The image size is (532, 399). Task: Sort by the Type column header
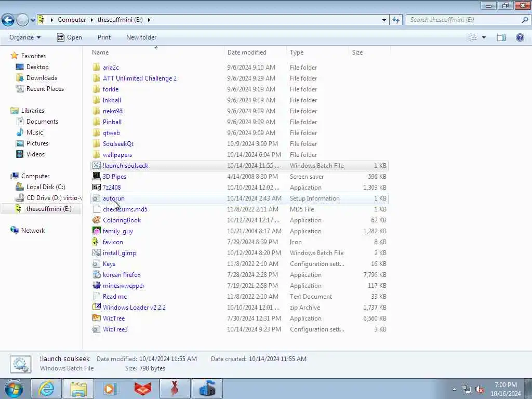[317, 52]
